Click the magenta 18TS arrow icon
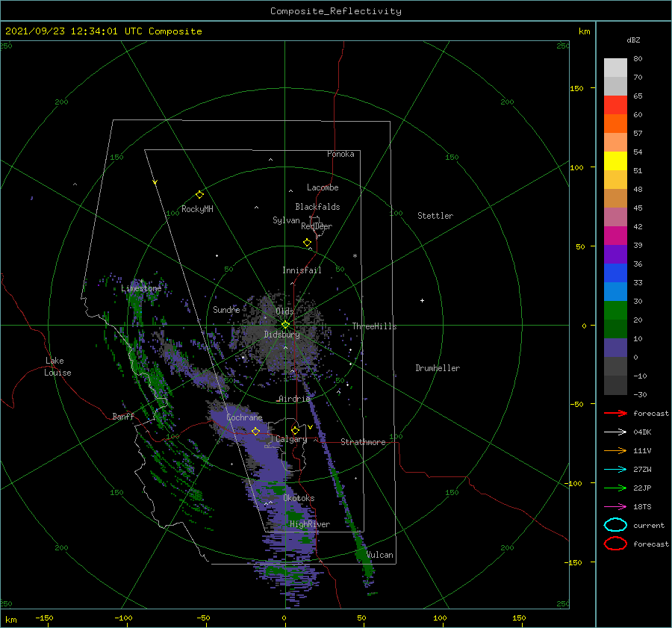The width and height of the screenshot is (672, 628). 615,507
